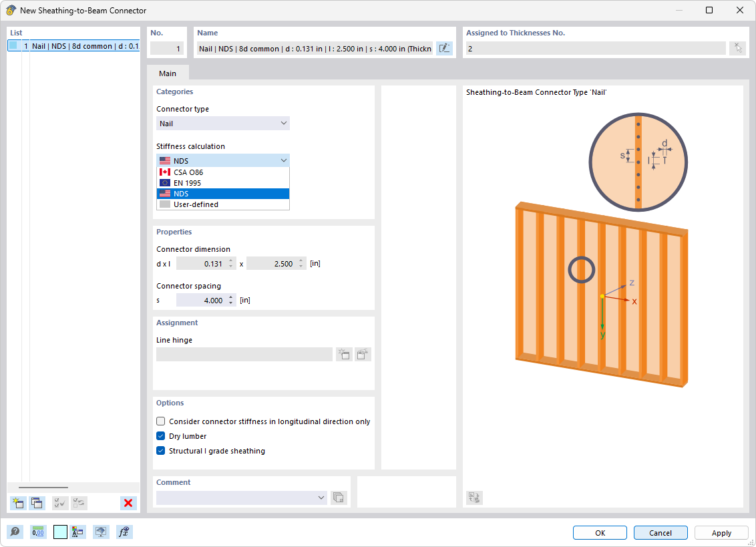Image resolution: width=756 pixels, height=547 pixels.
Task: Adjust decimal places with 0.00 icon
Action: coord(38,532)
